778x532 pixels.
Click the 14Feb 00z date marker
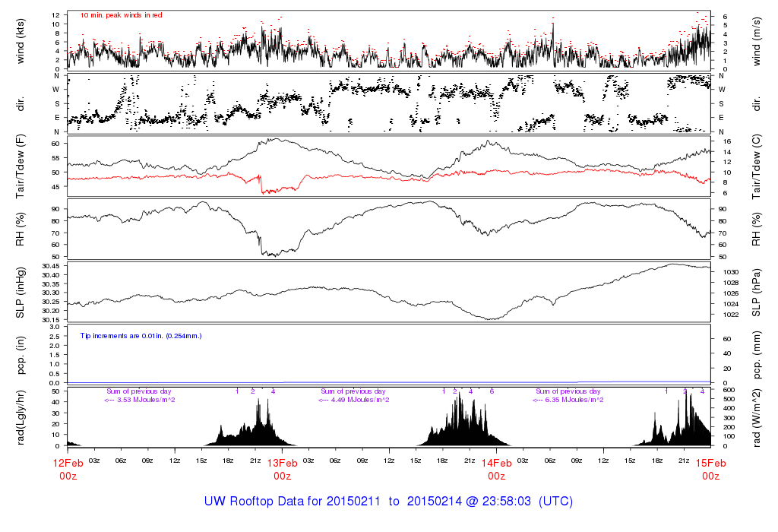point(496,469)
